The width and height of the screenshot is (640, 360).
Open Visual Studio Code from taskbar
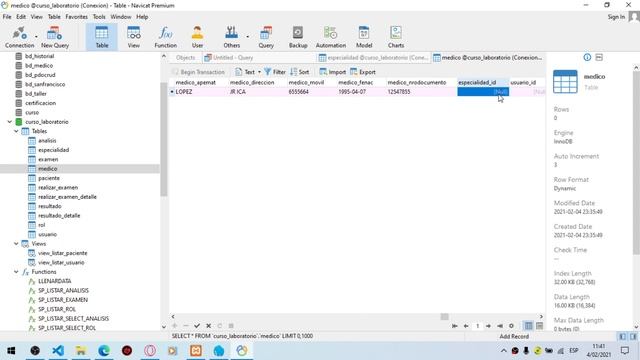coord(58,351)
